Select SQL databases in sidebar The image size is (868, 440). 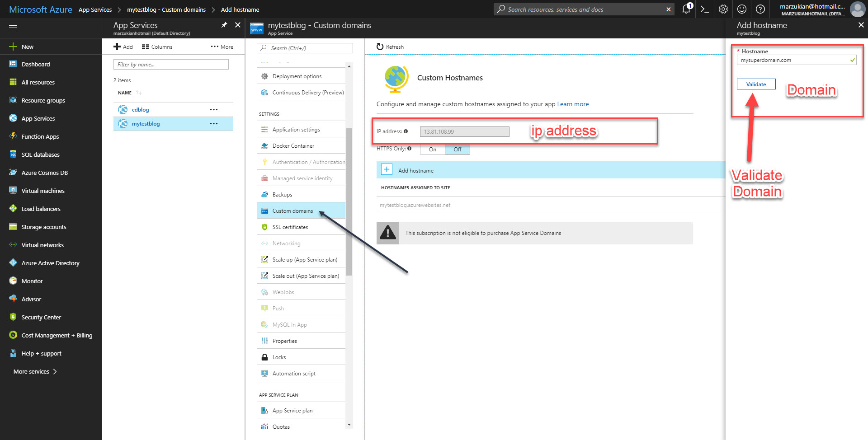coord(40,154)
